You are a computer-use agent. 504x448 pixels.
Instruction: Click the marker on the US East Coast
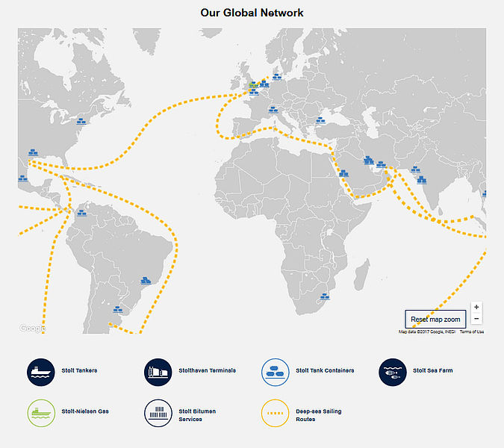click(x=81, y=119)
